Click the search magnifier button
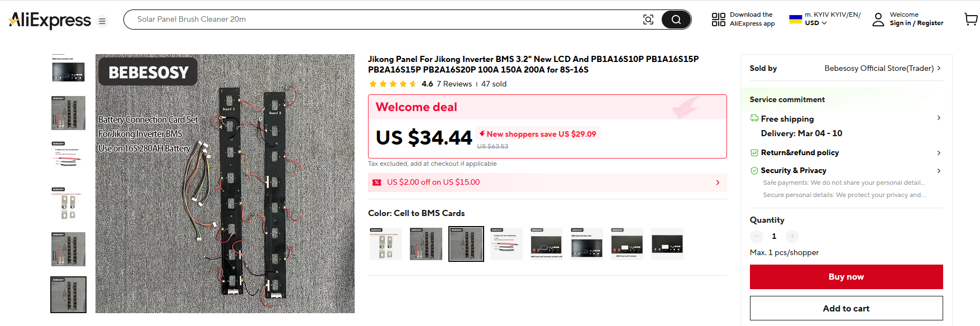The height and width of the screenshot is (326, 980). (x=676, y=20)
